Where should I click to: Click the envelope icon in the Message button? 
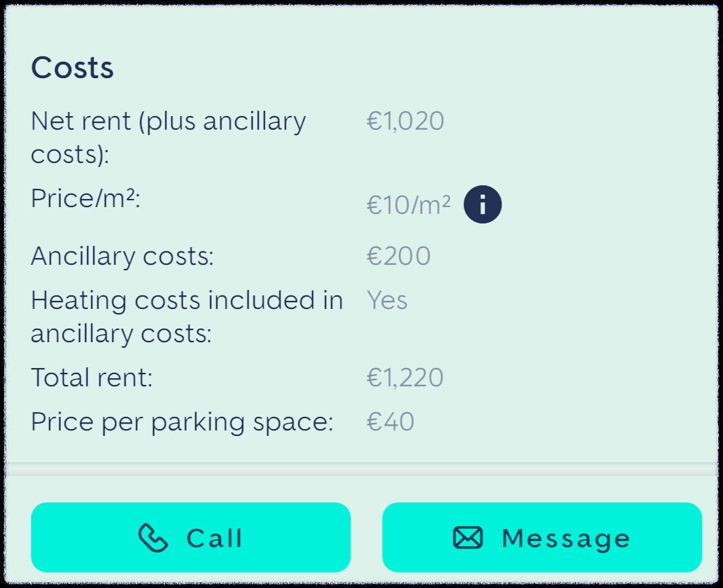[x=468, y=538]
